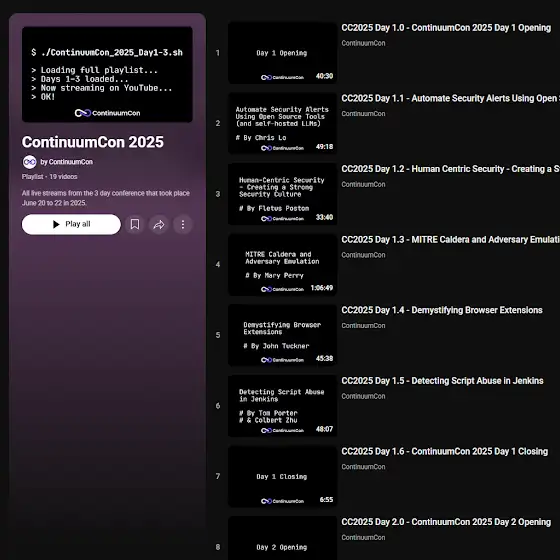The height and width of the screenshot is (560, 560).
Task: Open the Day 2 Opening video thumbnail
Action: pyautogui.click(x=282, y=538)
